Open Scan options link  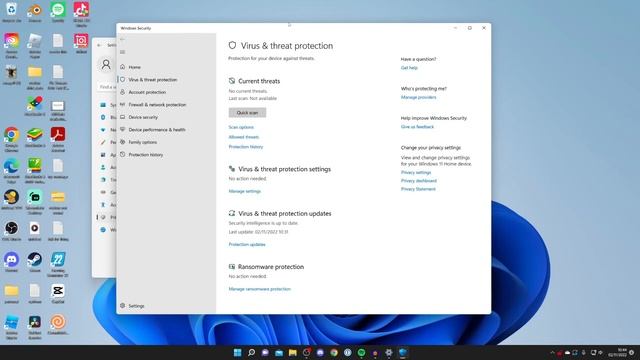(241, 127)
